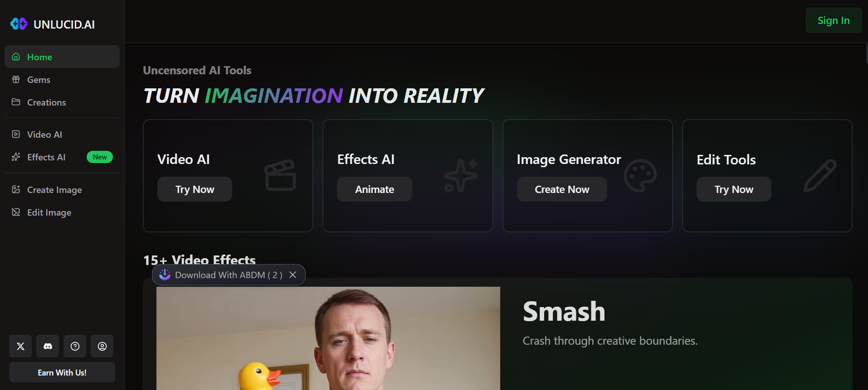868x390 pixels.
Task: Open the Discord icon in sidebar
Action: click(48, 346)
